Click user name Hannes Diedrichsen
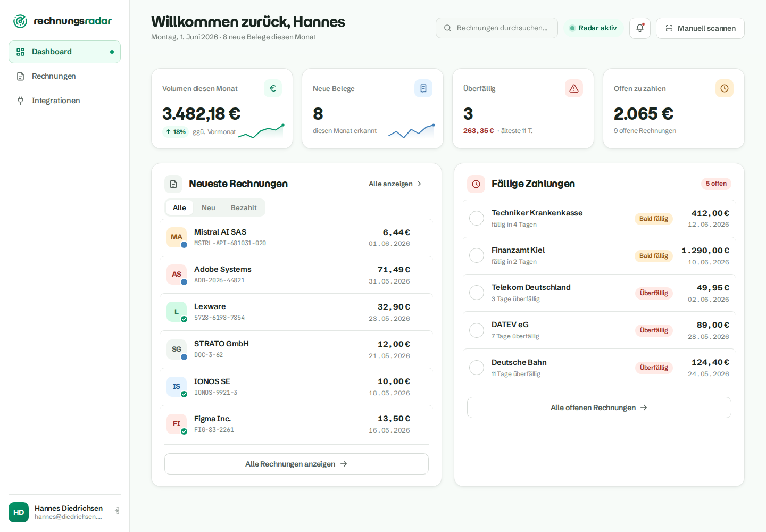The image size is (766, 532). pos(69,508)
